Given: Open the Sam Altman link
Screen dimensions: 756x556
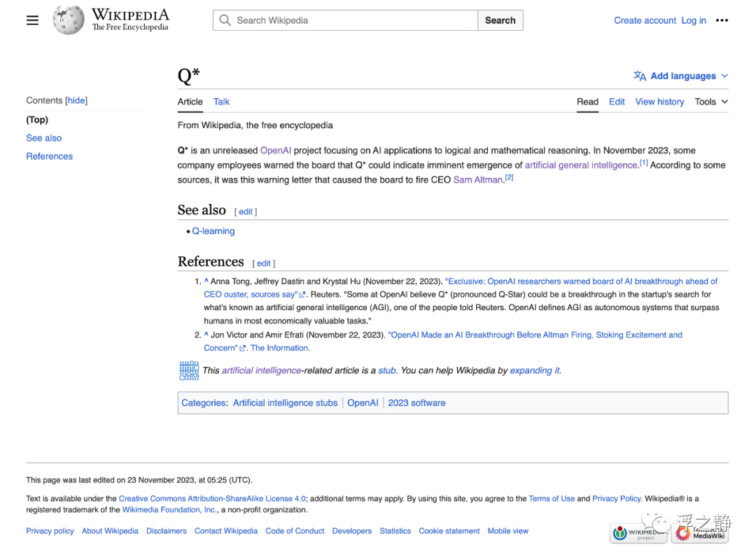Looking at the screenshot, I should point(478,180).
